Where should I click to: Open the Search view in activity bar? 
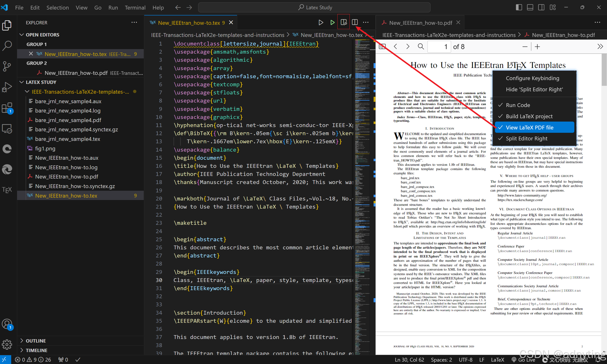pyautogui.click(x=7, y=46)
